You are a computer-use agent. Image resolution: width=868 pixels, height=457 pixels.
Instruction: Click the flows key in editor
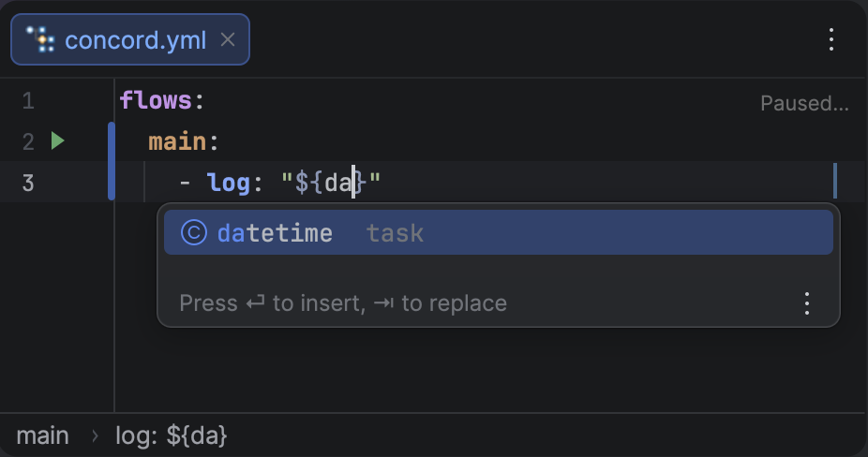pyautogui.click(x=156, y=101)
